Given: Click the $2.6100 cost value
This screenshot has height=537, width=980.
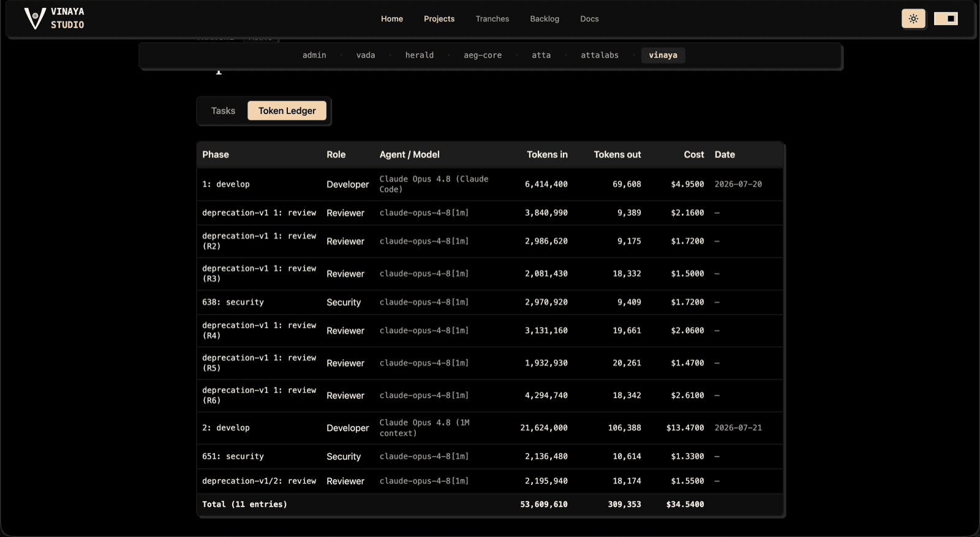Looking at the screenshot, I should [x=687, y=395].
